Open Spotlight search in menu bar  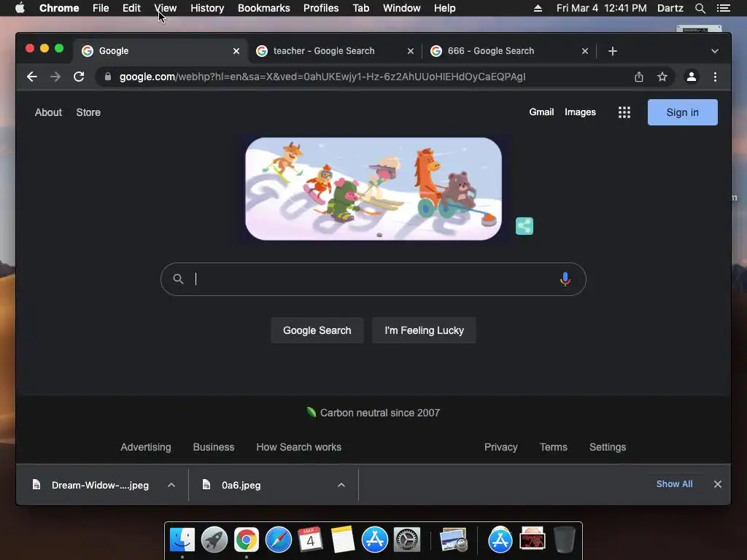[700, 8]
